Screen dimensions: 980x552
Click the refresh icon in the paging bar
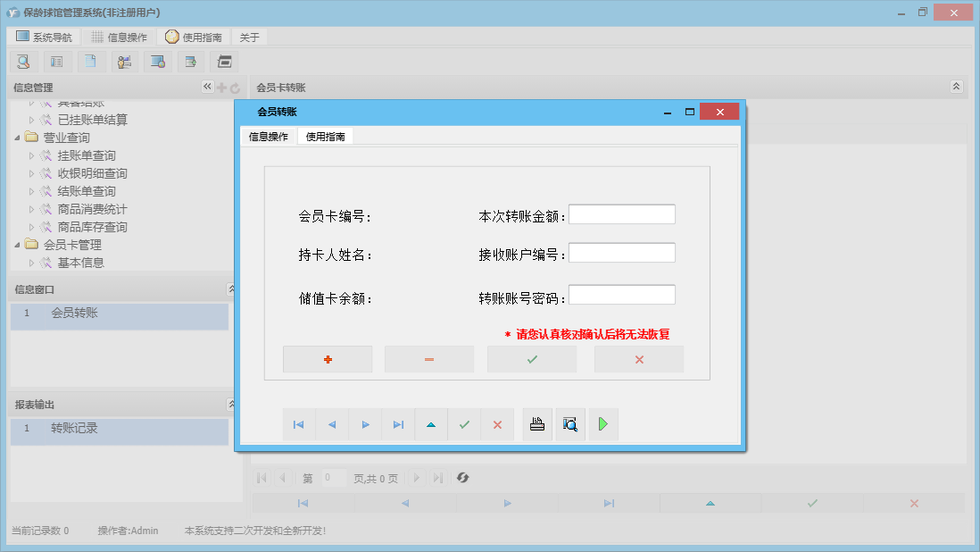(x=462, y=478)
